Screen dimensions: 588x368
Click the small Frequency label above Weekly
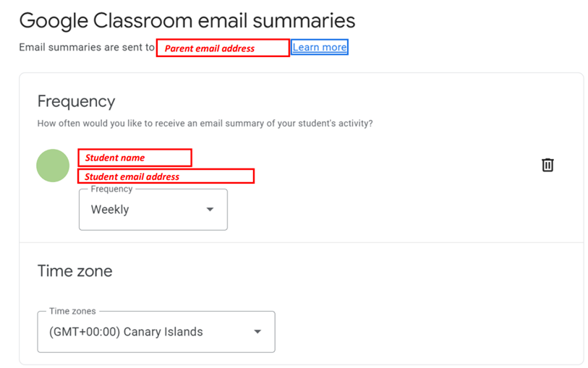point(111,189)
